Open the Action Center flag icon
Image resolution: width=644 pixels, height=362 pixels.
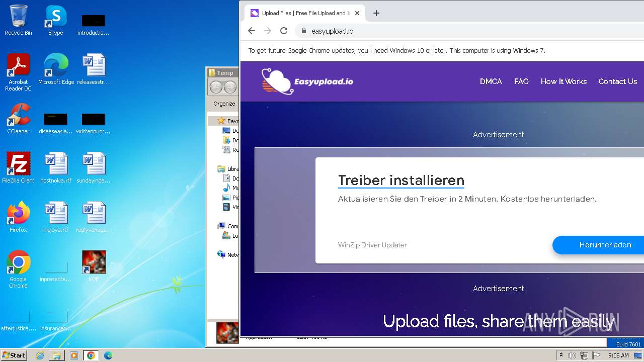(596, 355)
